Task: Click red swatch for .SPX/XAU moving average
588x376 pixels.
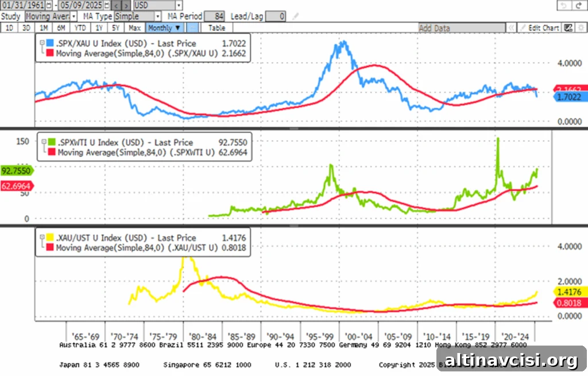Action: pyautogui.click(x=50, y=53)
